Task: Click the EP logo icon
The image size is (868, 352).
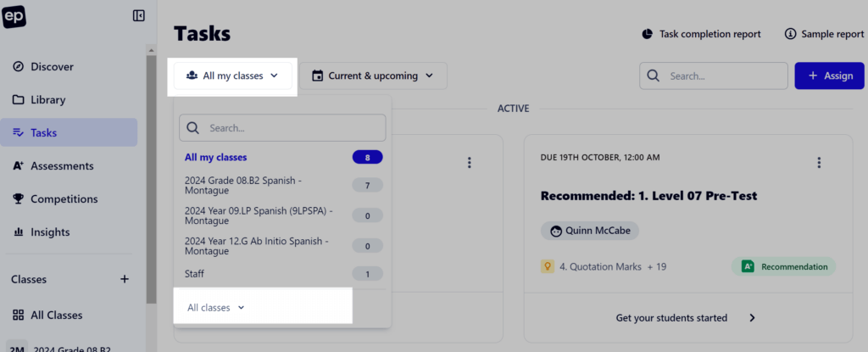Action: pyautogui.click(x=14, y=16)
